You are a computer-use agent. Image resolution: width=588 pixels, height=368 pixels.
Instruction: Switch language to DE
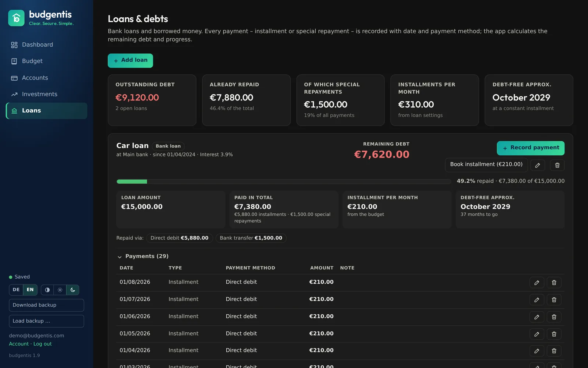point(16,290)
